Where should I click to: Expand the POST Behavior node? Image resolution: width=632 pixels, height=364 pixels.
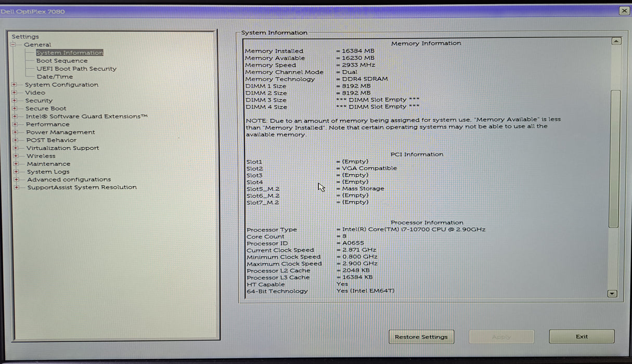(16, 140)
